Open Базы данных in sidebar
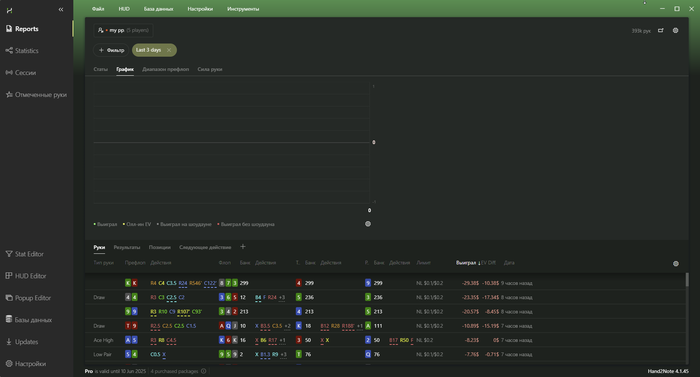Image resolution: width=700 pixels, height=377 pixels. point(29,320)
